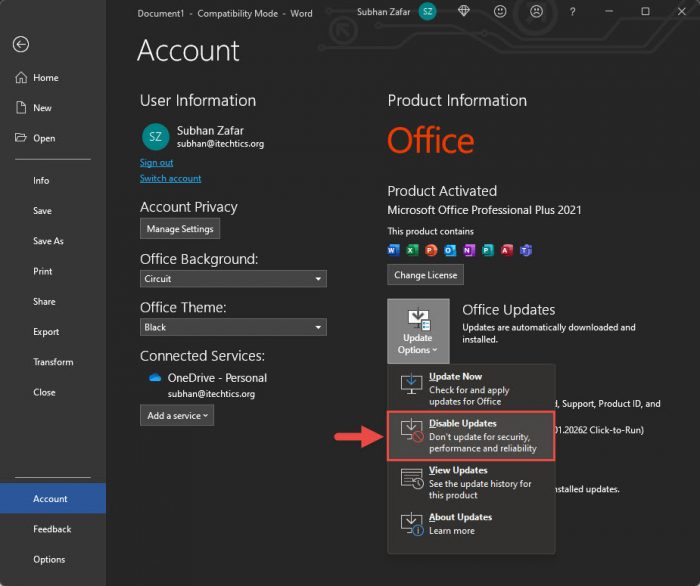The image size is (700, 586).
Task: Expand the Office Background dropdown
Action: click(234, 279)
